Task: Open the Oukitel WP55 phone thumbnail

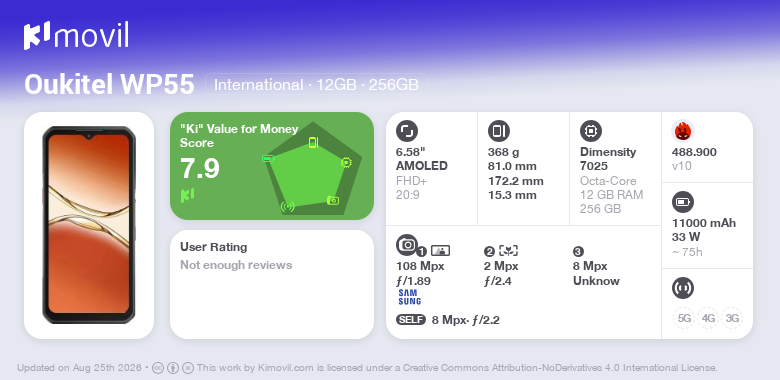Action: click(89, 225)
